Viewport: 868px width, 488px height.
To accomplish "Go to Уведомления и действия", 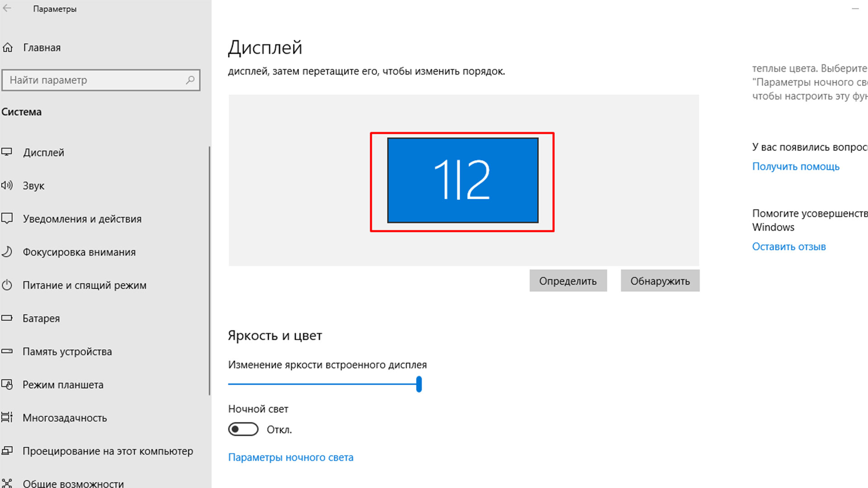I will 82,219.
